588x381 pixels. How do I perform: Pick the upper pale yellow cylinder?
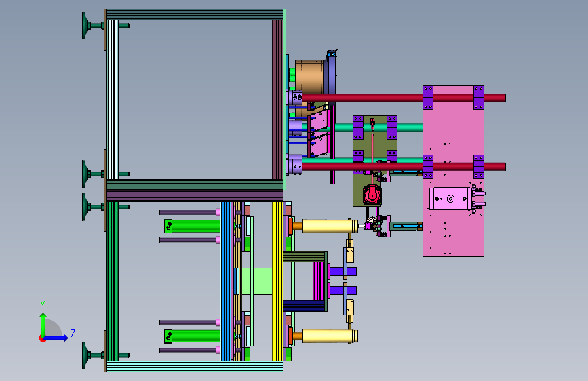[330, 226]
